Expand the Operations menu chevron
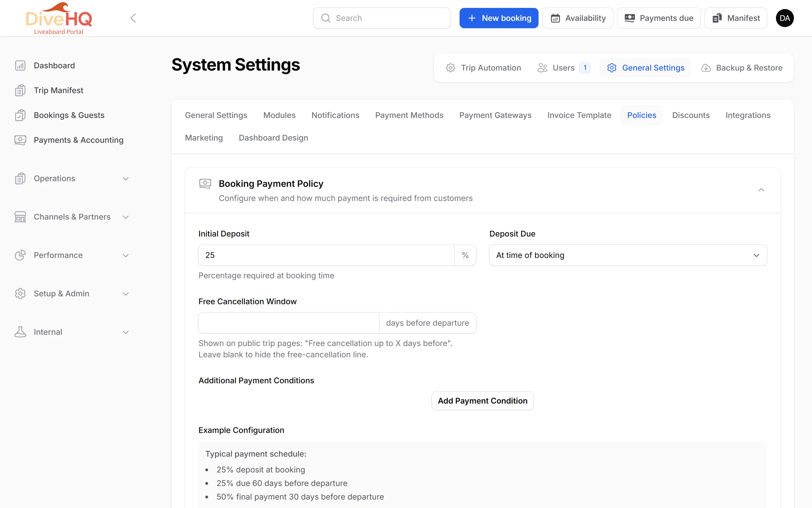The height and width of the screenshot is (508, 812). click(x=126, y=178)
